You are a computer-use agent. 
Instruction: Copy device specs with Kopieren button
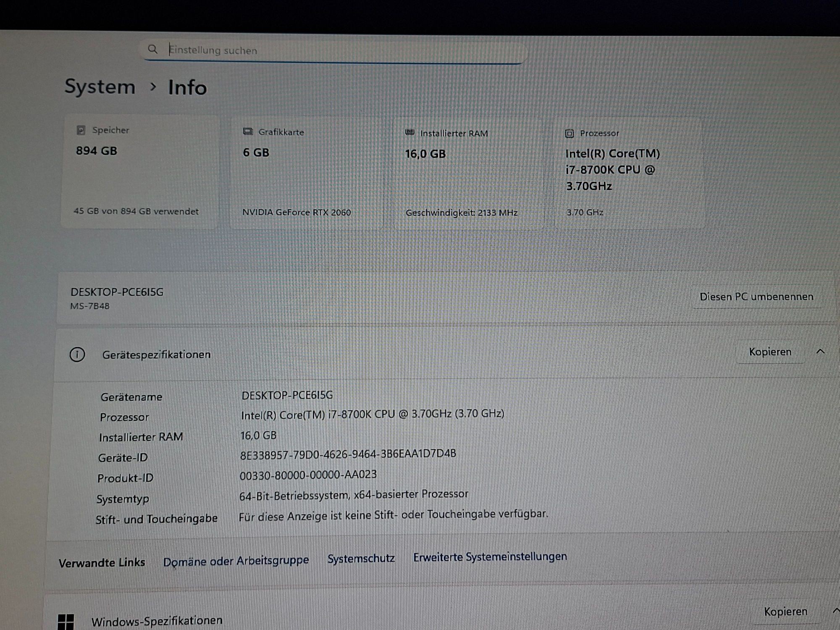point(770,352)
